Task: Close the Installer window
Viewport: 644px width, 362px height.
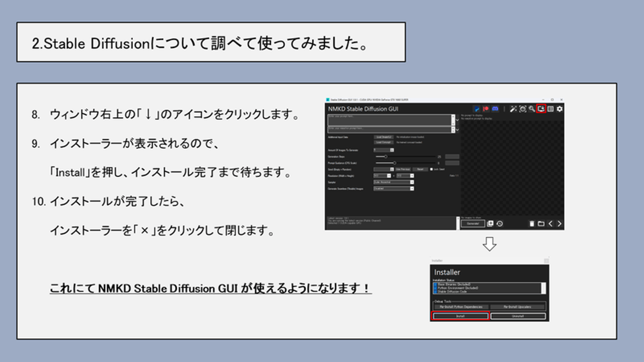Action: point(546,261)
